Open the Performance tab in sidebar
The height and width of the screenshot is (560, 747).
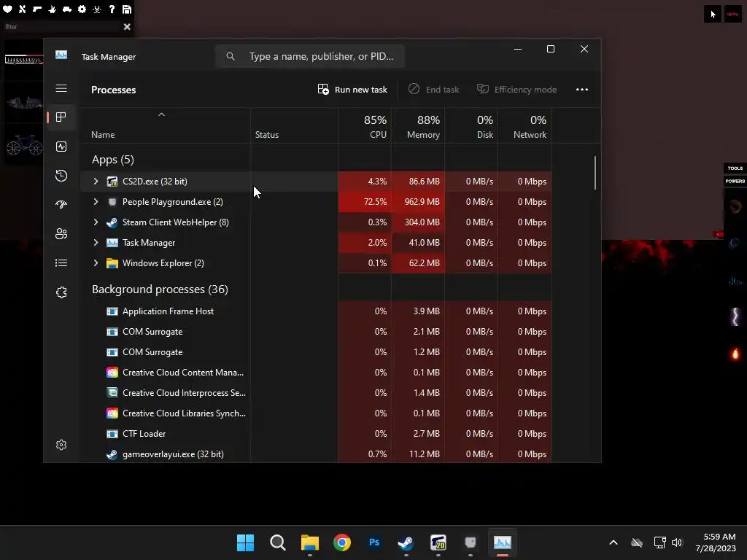coord(61,147)
